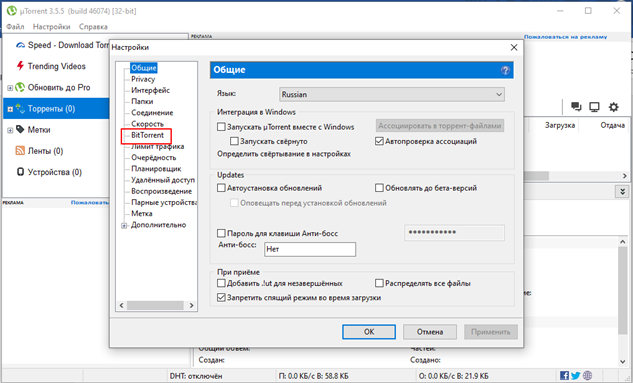Image resolution: width=633 pixels, height=383 pixels.
Task: Open the Настройки menu
Action: [52, 27]
